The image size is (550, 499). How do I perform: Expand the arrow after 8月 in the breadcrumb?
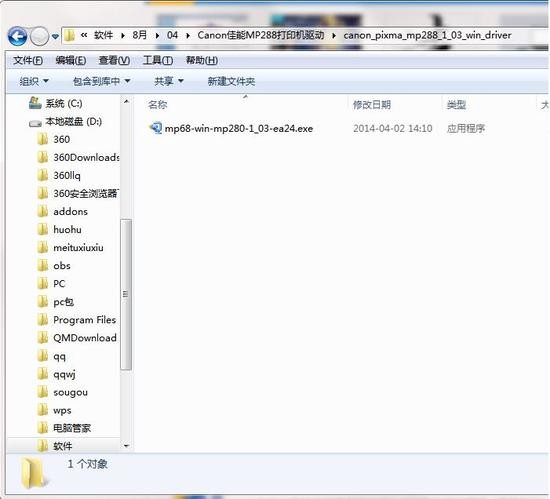[x=157, y=35]
